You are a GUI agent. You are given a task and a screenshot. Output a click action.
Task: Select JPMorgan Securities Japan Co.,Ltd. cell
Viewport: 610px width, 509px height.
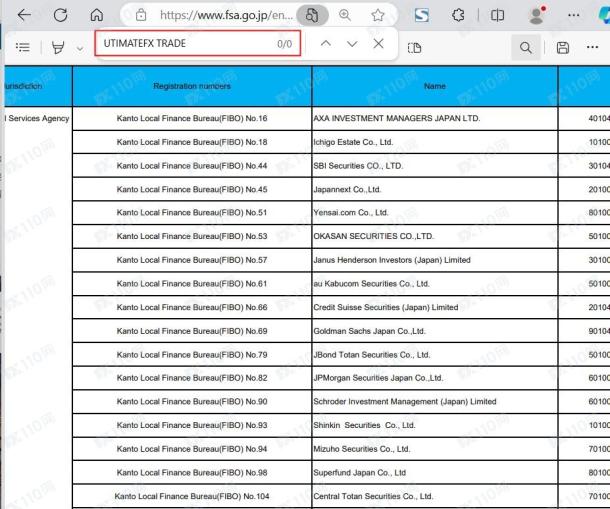point(435,378)
